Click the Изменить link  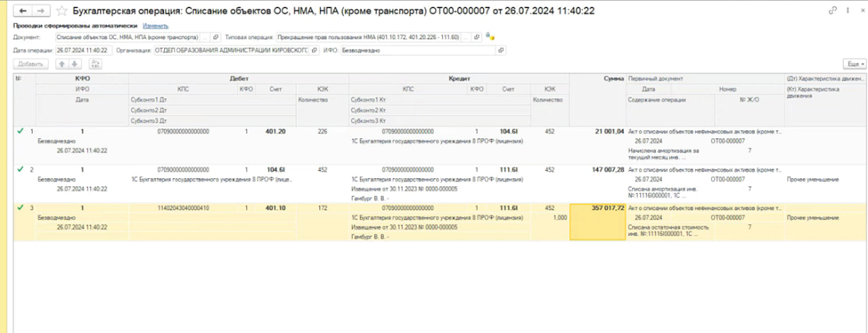pos(156,26)
